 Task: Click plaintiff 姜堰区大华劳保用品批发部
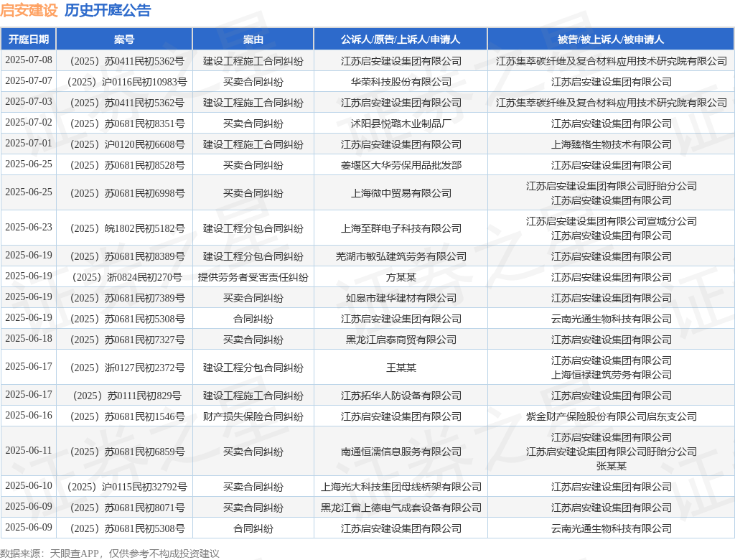[x=401, y=165]
